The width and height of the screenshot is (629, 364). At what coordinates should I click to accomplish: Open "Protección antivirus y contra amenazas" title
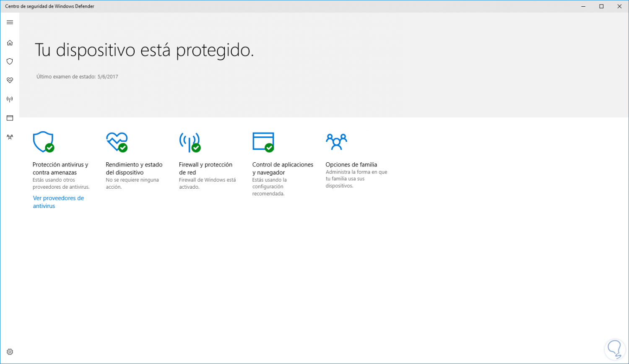60,168
